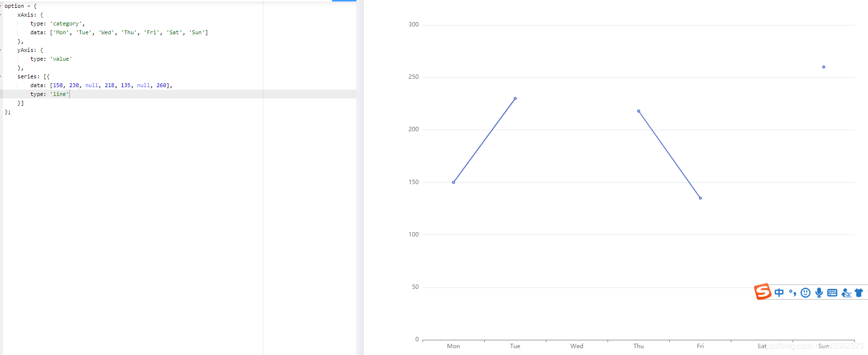The height and width of the screenshot is (355, 868).
Task: Click the series key in the code
Action: 27,76
